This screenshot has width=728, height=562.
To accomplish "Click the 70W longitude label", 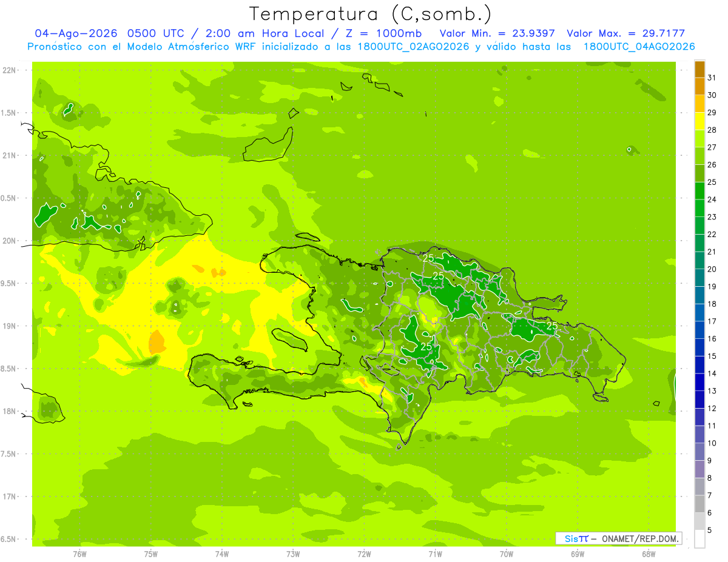I will [x=507, y=554].
